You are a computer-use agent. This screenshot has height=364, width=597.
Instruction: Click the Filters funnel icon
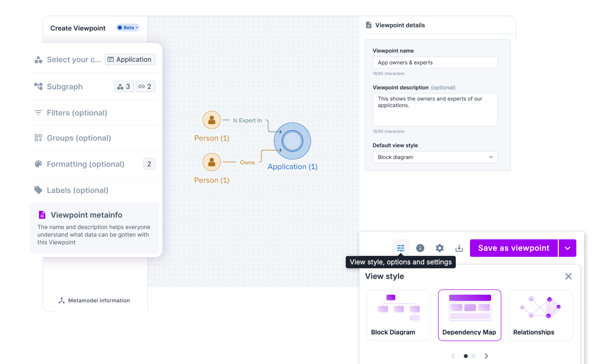(x=38, y=113)
